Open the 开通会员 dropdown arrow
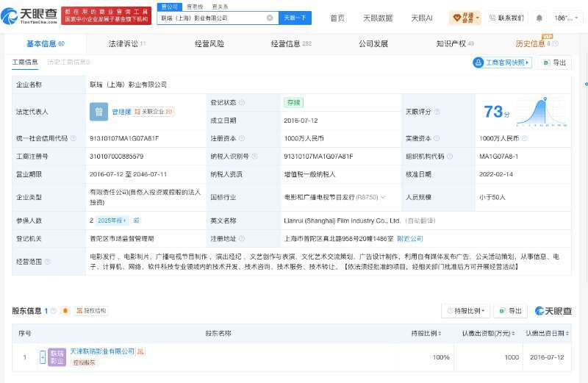The width and height of the screenshot is (588, 383). tap(477, 18)
